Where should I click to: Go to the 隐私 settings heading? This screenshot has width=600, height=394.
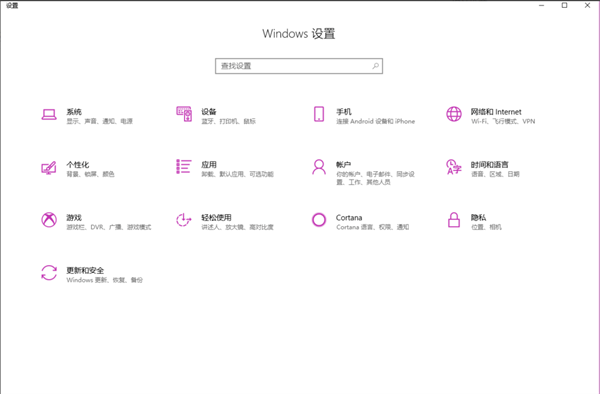point(478,217)
